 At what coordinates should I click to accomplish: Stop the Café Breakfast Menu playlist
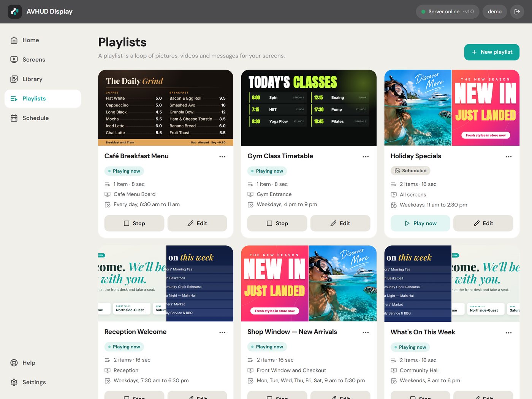point(134,223)
